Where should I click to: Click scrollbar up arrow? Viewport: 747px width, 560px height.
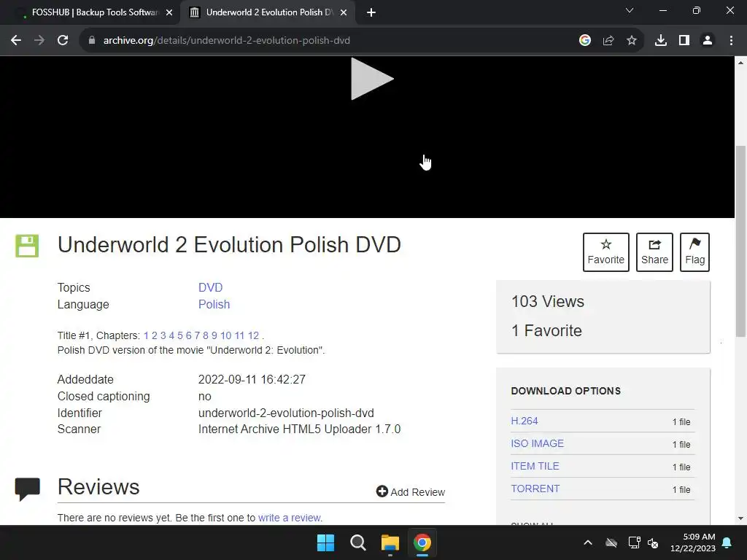click(x=741, y=62)
